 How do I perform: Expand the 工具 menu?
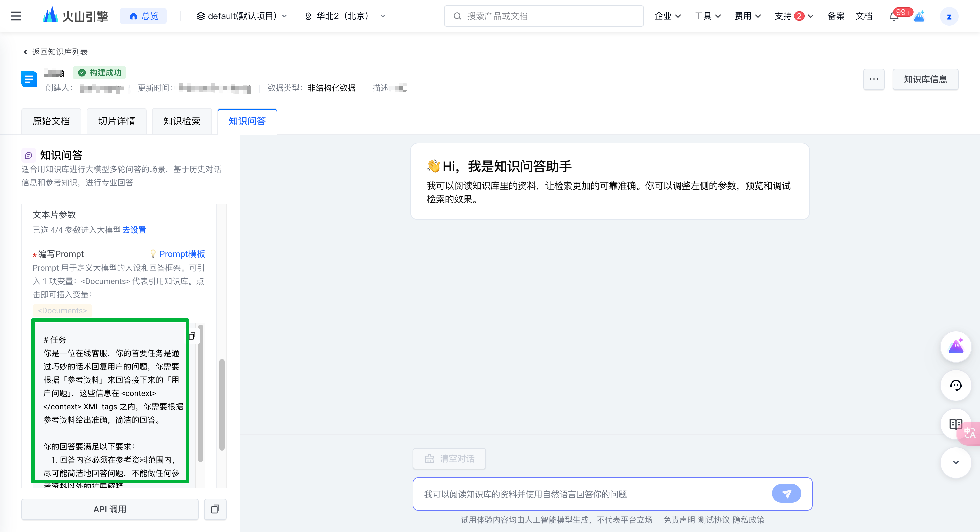[x=707, y=16]
